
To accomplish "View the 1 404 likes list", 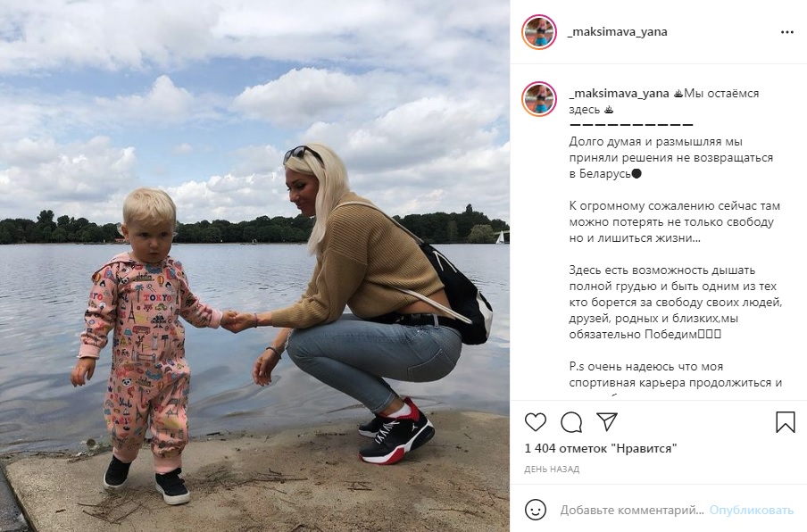I will tap(600, 449).
